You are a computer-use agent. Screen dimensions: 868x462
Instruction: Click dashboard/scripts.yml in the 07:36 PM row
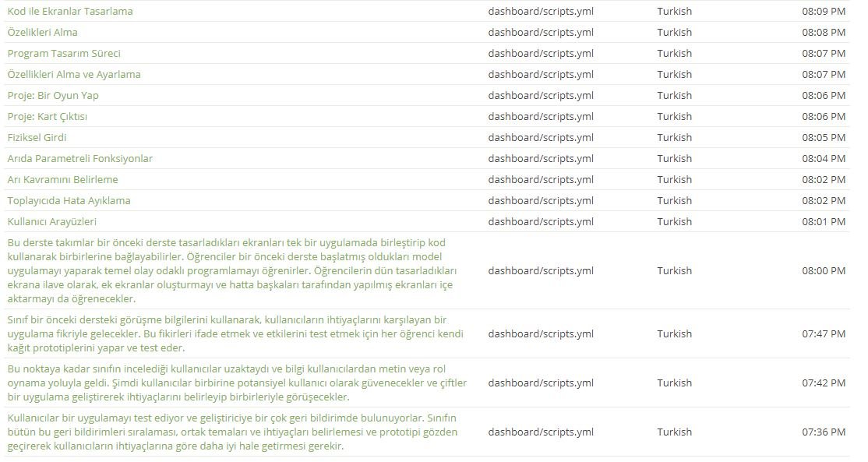541,432
